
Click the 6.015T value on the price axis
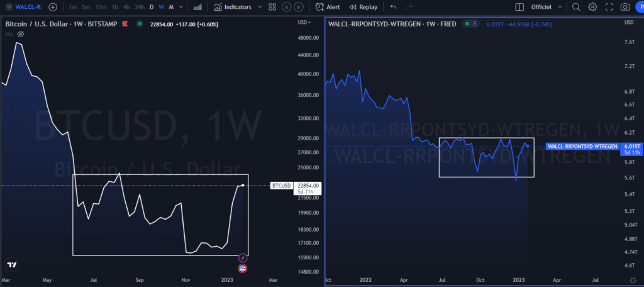click(631, 147)
